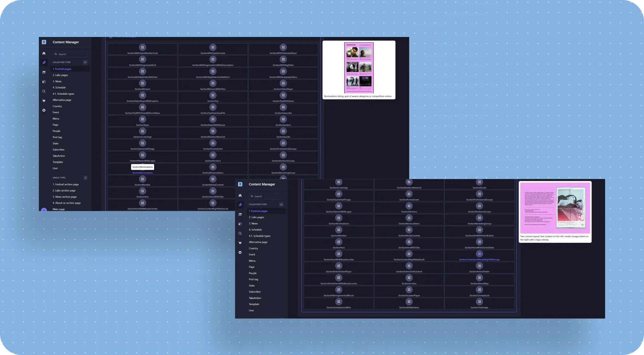Pick highlighted SectionContentLeftMediaRightWithLogo icon
644x355 pixels.
(x=480, y=254)
